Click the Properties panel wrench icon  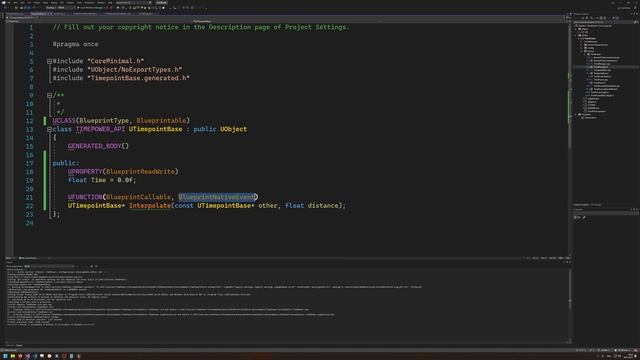click(584, 218)
